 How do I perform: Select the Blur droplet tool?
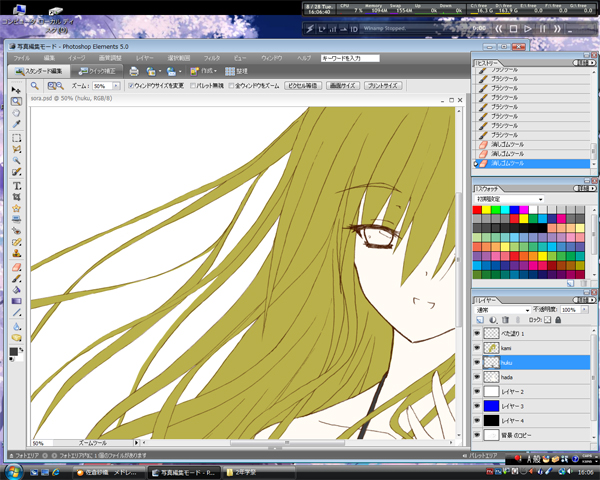click(x=16, y=327)
